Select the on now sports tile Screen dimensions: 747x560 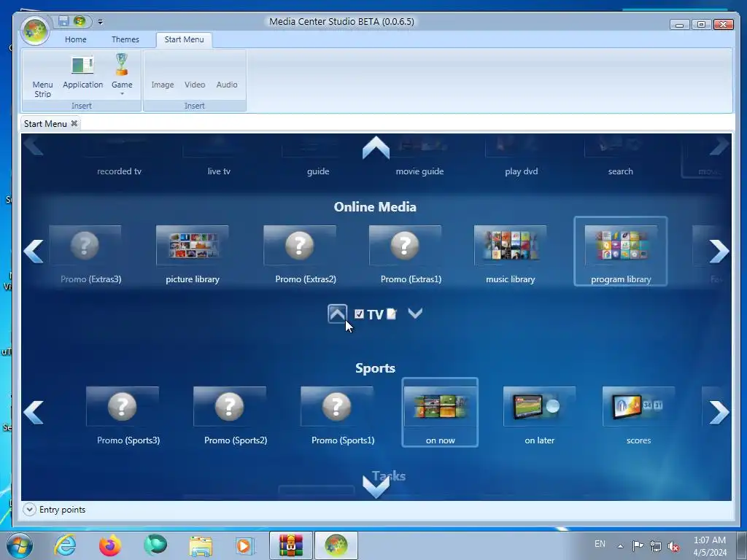[x=440, y=413]
